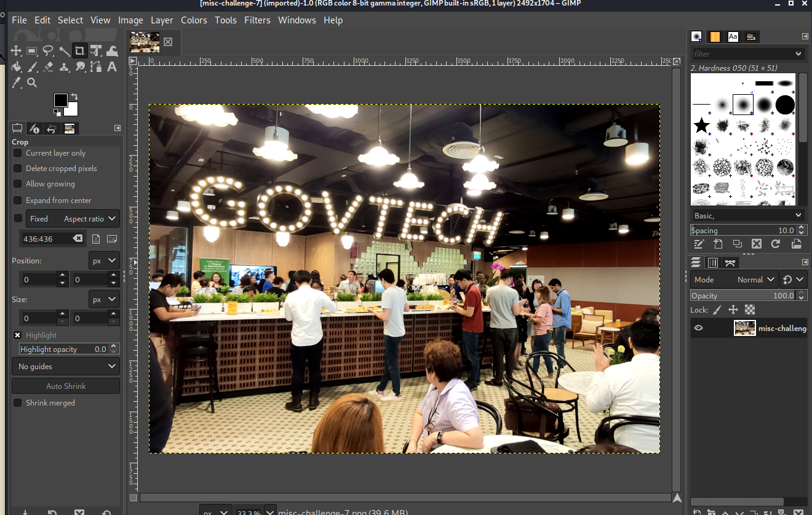
Task: Uncheck the Highlight option
Action: click(x=18, y=335)
